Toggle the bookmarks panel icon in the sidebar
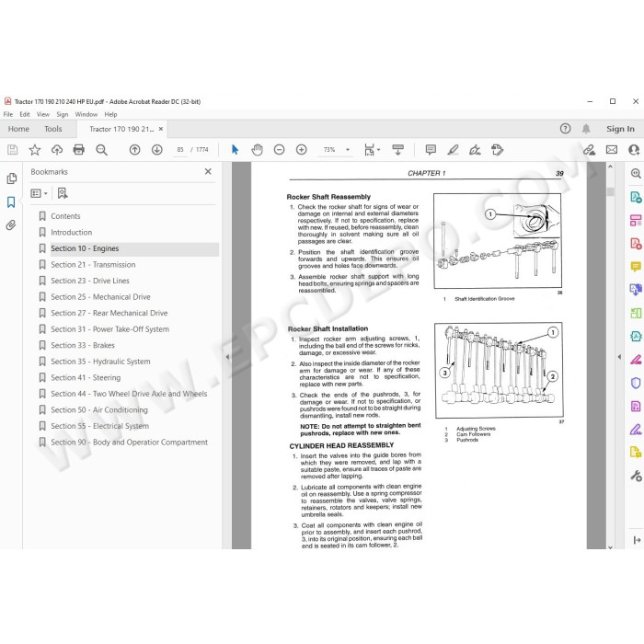 (11, 202)
